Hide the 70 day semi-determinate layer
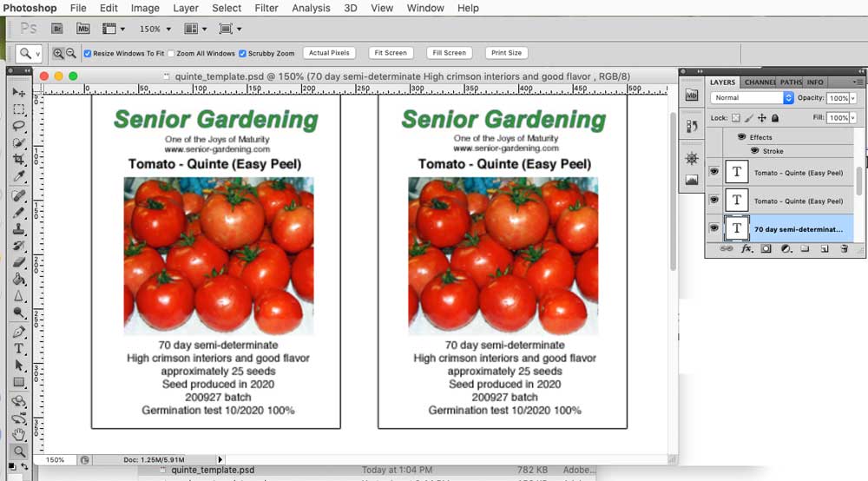This screenshot has height=481, width=868. point(714,228)
